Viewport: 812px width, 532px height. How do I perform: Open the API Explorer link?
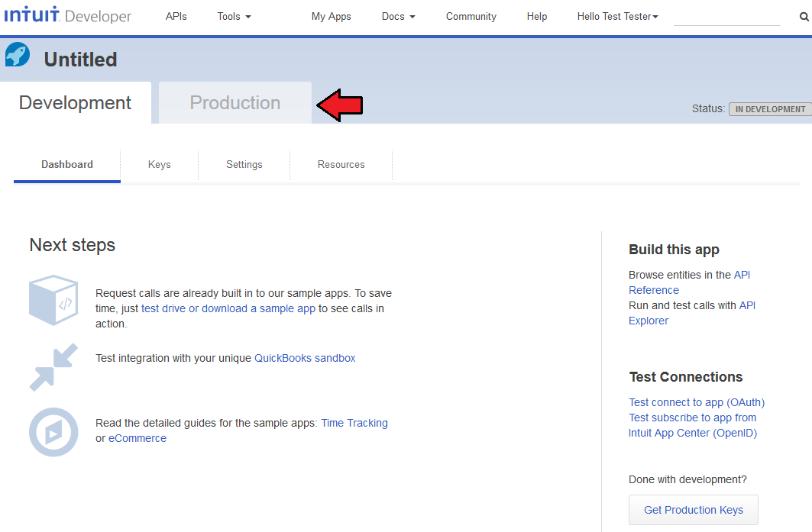pos(692,313)
